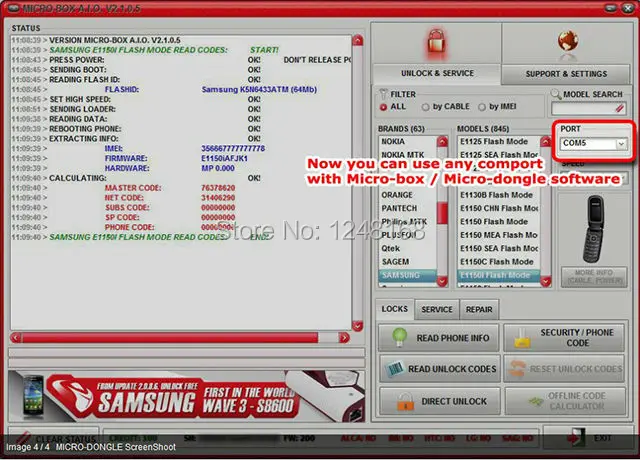Click brands list scroll-down arrow
Viewport: 640px width, 460px height.
tap(442, 281)
